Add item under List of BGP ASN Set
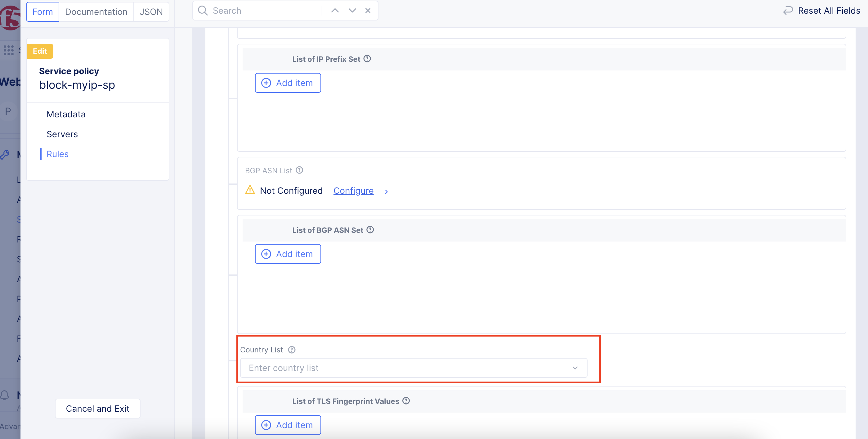This screenshot has height=439, width=868. [x=288, y=254]
